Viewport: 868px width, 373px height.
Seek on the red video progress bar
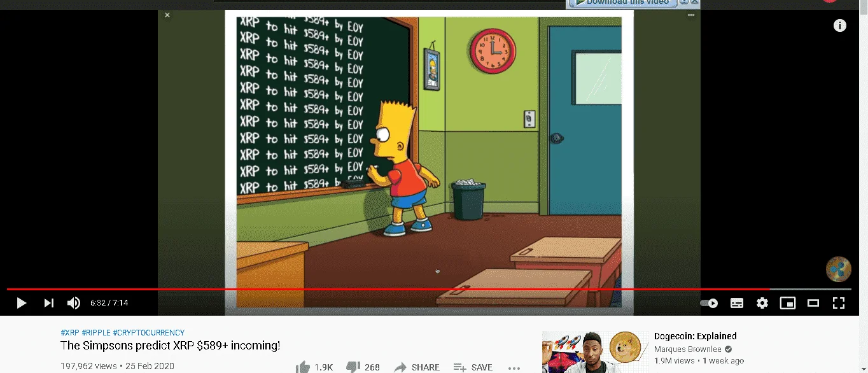pyautogui.click(x=388, y=290)
